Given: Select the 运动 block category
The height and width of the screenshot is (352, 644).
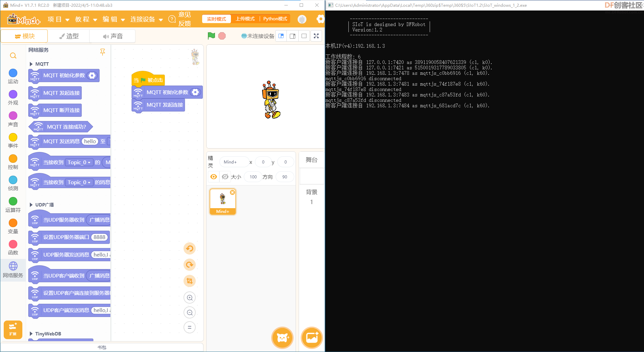Looking at the screenshot, I should [x=13, y=76].
